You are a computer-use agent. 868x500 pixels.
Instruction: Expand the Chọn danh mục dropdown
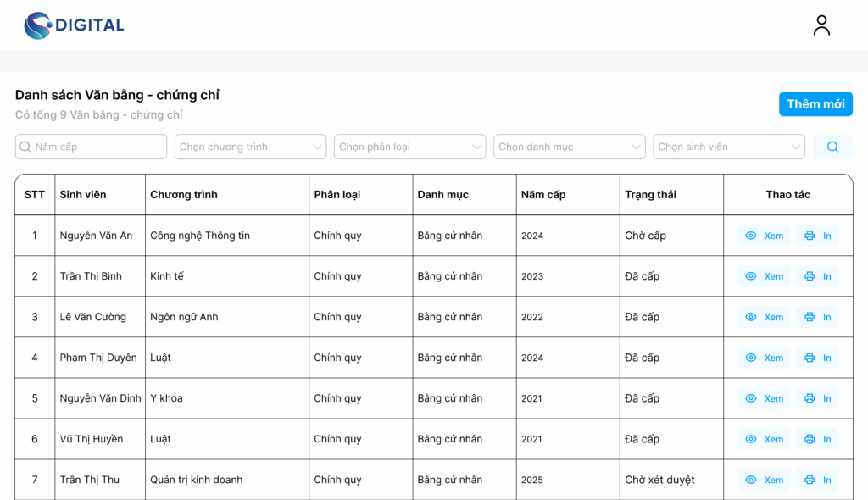click(x=569, y=147)
